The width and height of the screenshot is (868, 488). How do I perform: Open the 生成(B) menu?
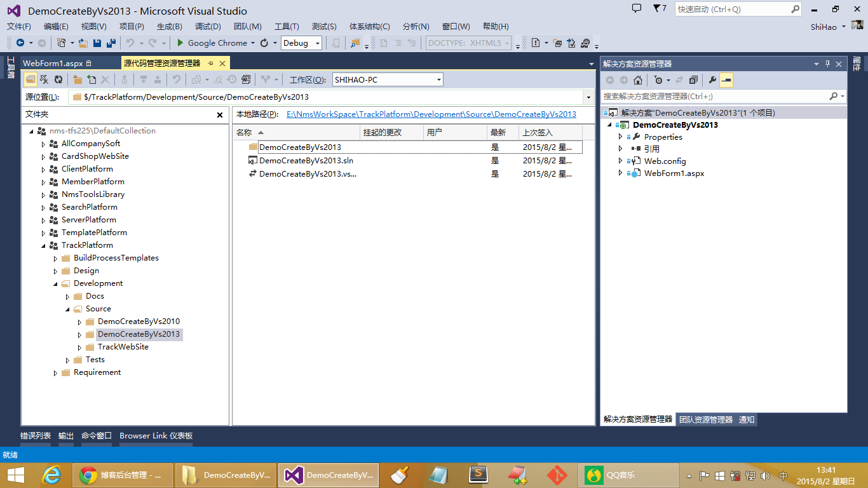tap(170, 26)
